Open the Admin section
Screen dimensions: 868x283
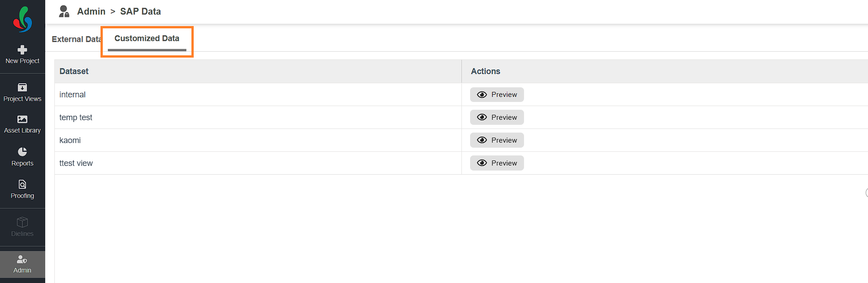click(22, 264)
